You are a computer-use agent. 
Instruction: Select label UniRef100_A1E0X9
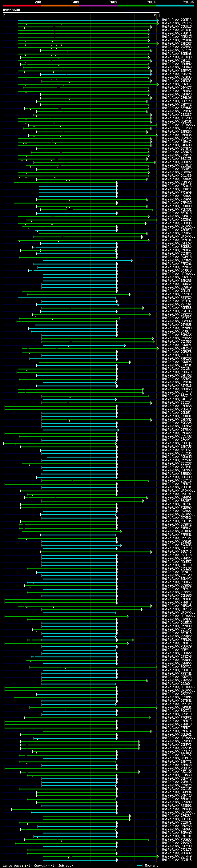click(177, 142)
